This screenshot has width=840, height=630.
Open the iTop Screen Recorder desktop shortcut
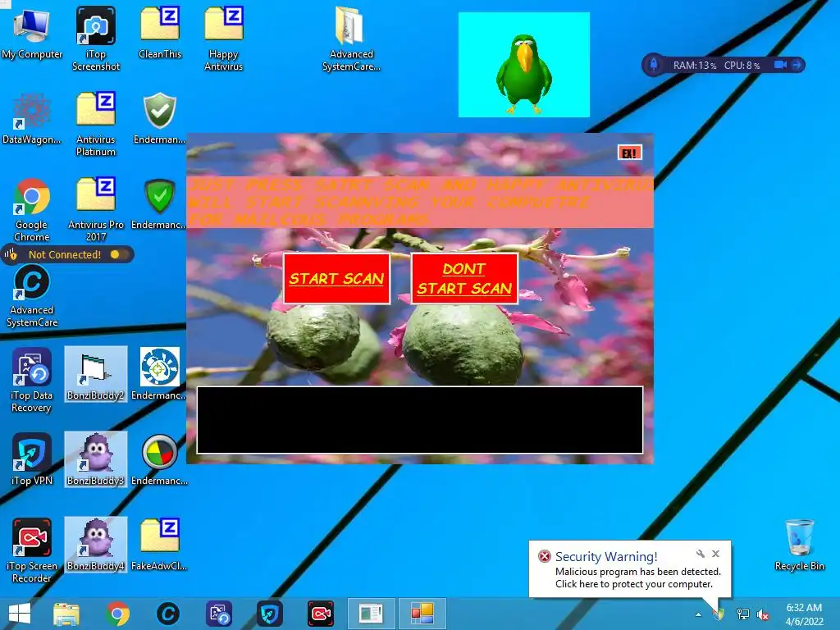coord(32,550)
